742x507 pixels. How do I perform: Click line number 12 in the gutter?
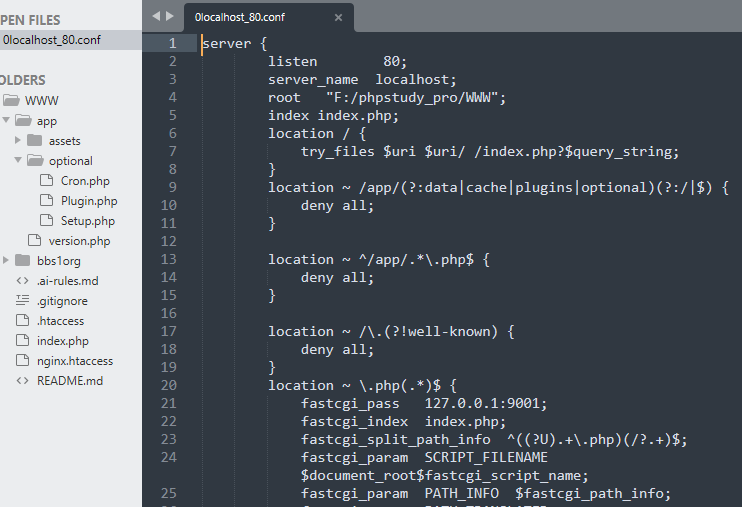tap(169, 241)
